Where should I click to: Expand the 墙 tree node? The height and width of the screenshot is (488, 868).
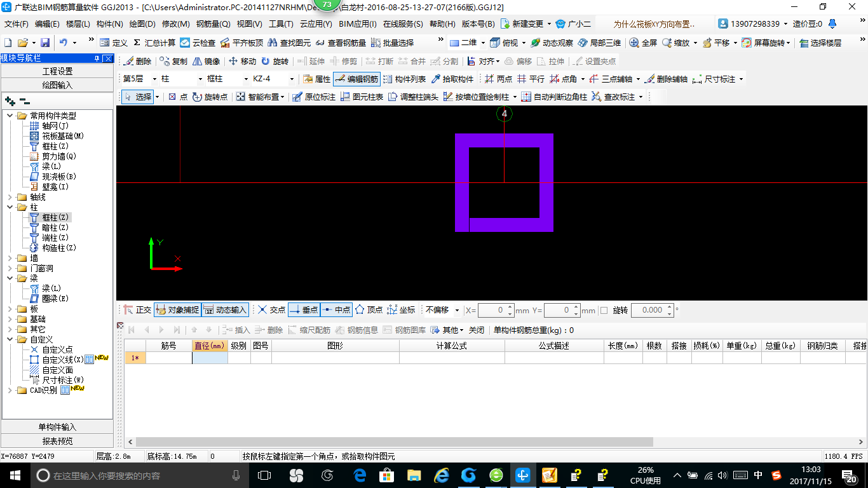coord(10,258)
